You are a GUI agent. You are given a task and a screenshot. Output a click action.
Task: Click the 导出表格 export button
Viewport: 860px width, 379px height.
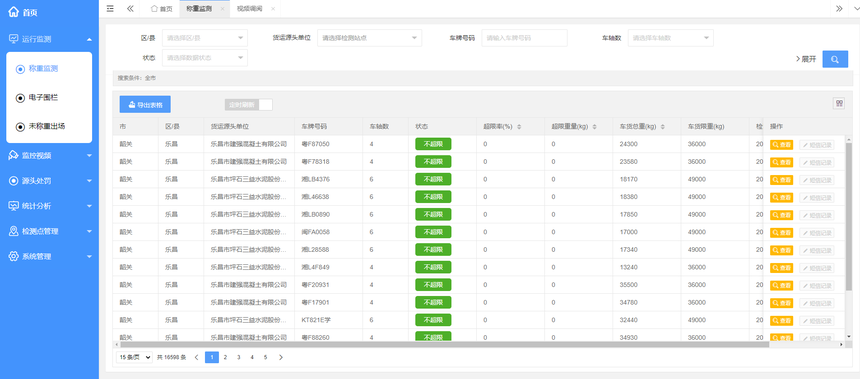pyautogui.click(x=145, y=104)
